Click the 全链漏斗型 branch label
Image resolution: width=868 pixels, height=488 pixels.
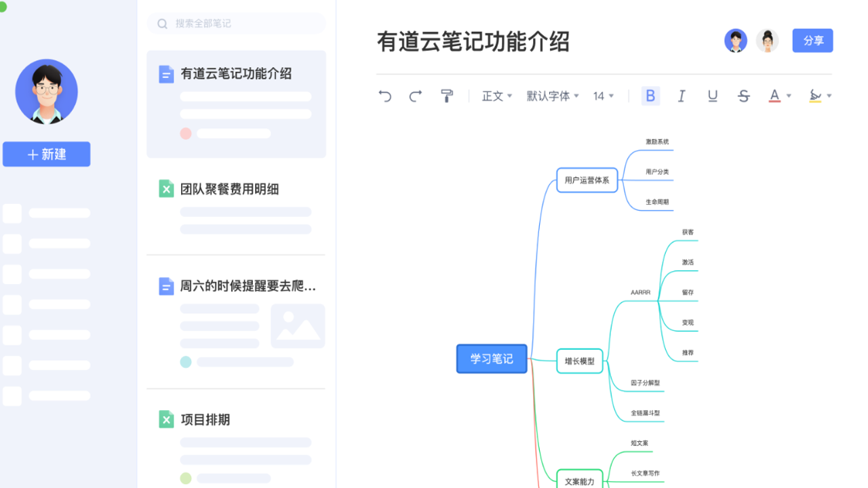click(645, 413)
